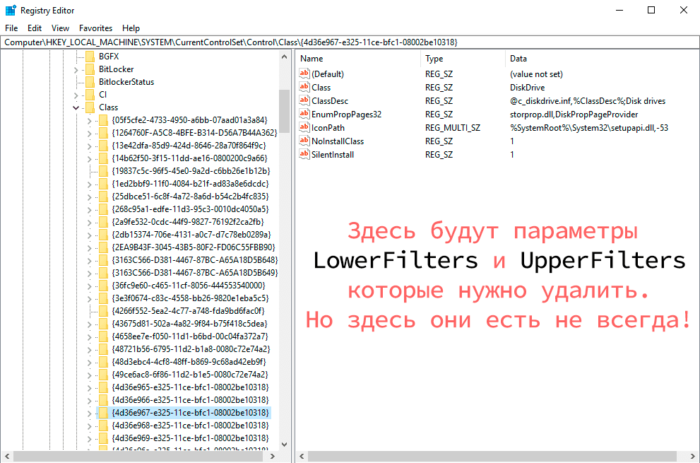The height and width of the screenshot is (463, 700).
Task: Expand the {4d36e965-e325-11ce-bfc1-08002be10318} key
Action: pos(89,388)
